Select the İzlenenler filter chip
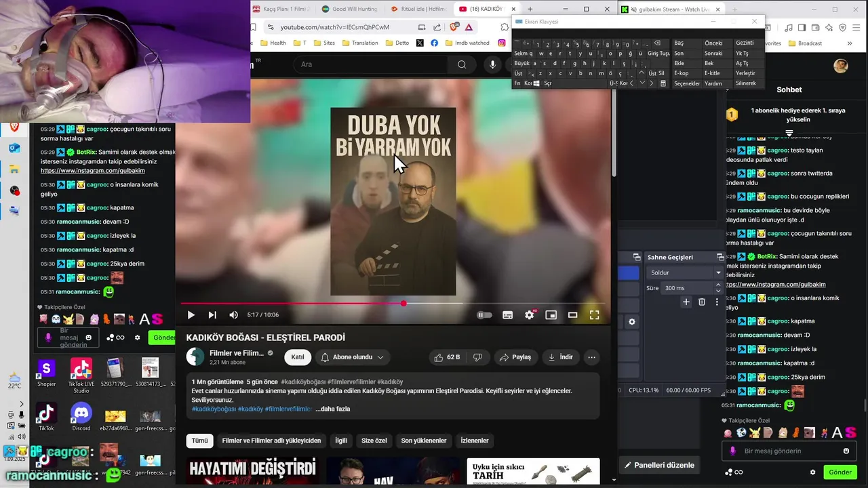The width and height of the screenshot is (868, 488). [x=475, y=441]
